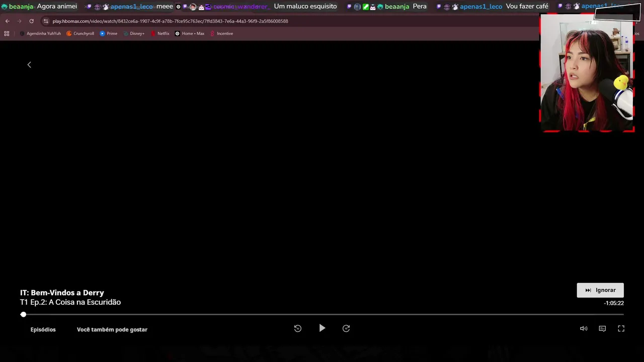This screenshot has height=362, width=644.
Task: Seek to the middle of progress bar
Action: (322, 314)
